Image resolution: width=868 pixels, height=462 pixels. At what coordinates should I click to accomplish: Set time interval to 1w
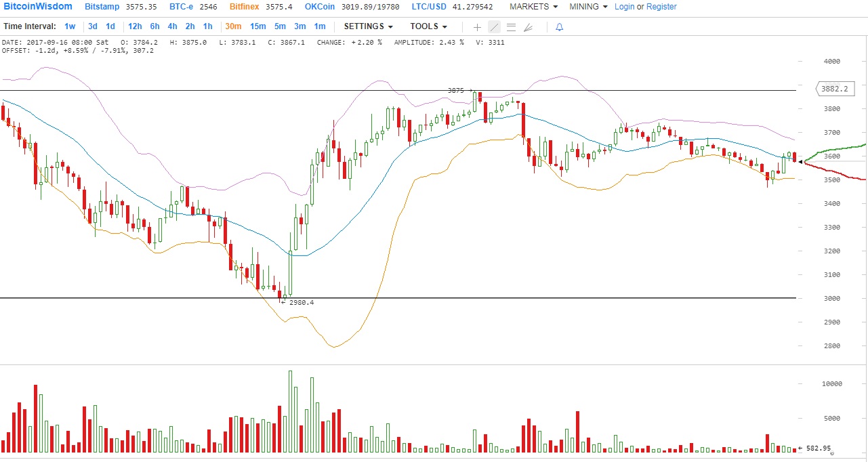tap(70, 26)
